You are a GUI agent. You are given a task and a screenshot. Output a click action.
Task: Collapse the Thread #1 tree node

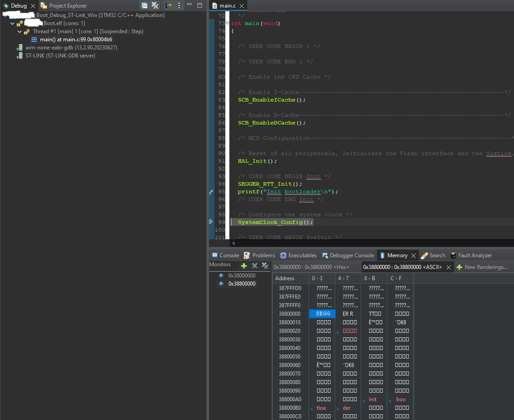click(x=20, y=31)
